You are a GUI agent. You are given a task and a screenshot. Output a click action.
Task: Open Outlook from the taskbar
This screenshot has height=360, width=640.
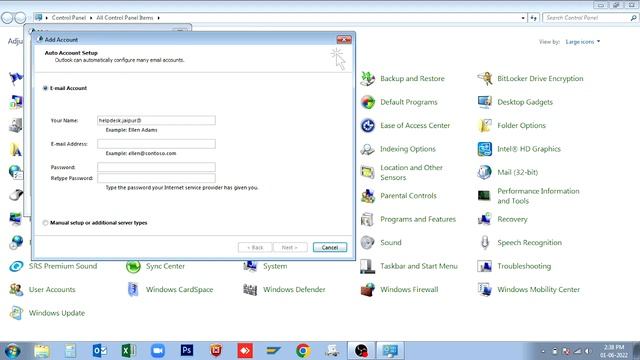click(x=100, y=351)
